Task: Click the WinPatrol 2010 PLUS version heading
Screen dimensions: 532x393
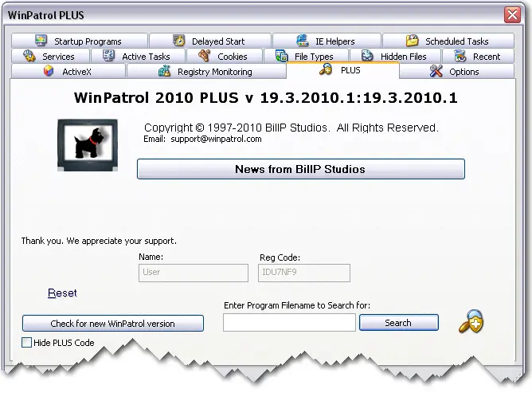Action: [x=266, y=98]
